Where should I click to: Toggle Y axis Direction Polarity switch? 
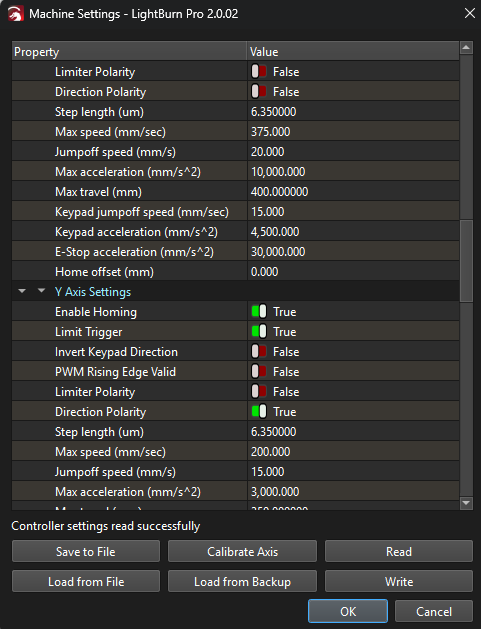[x=259, y=412]
